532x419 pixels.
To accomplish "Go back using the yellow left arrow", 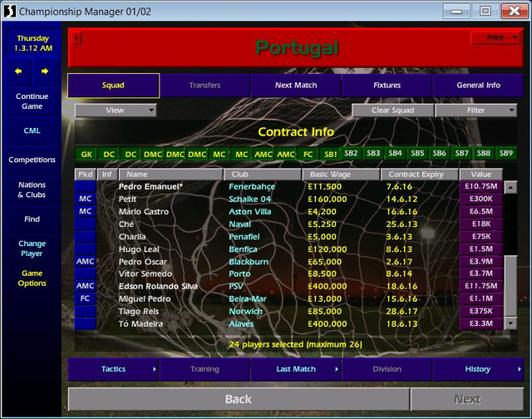I will [18, 71].
